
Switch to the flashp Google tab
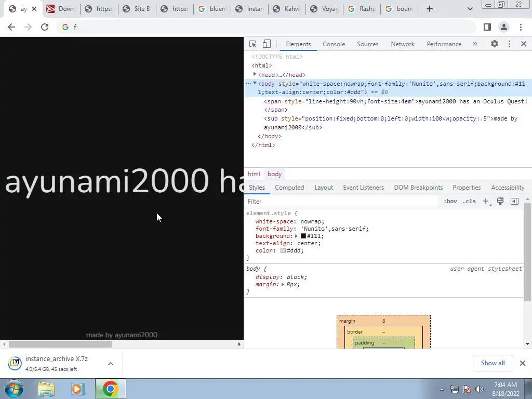pyautogui.click(x=362, y=9)
